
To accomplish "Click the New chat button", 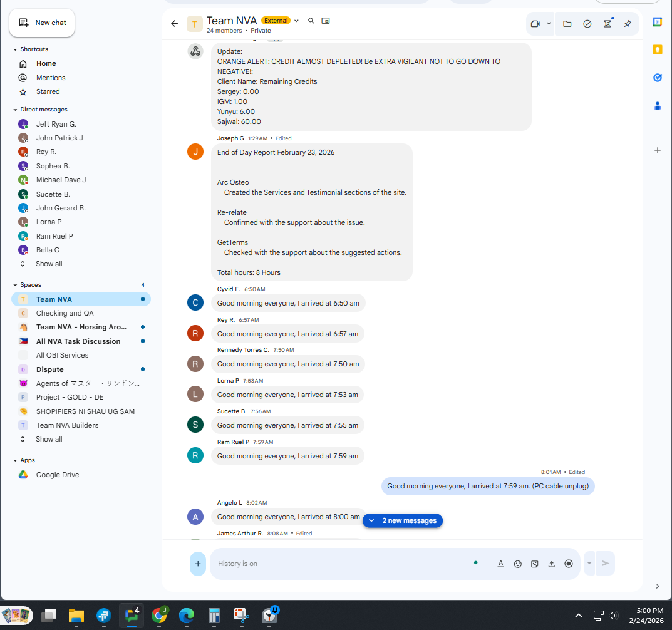I will click(42, 23).
